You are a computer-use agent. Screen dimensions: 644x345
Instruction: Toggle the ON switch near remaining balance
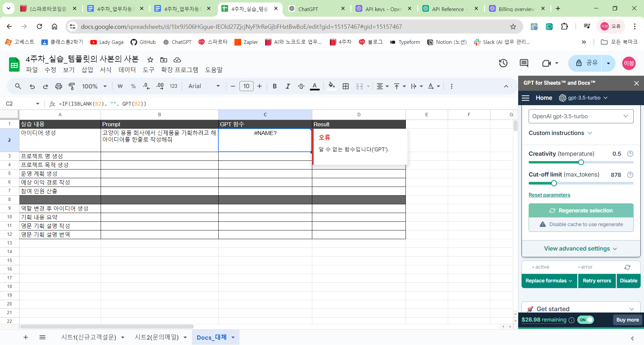(x=586, y=320)
